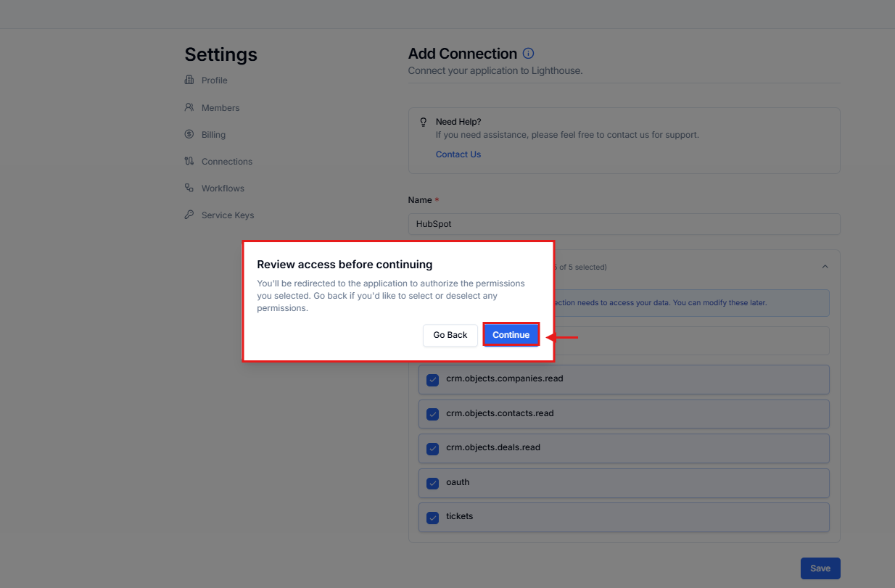Click the "Need Help?" text
Screen dimensions: 895x588
(458, 122)
